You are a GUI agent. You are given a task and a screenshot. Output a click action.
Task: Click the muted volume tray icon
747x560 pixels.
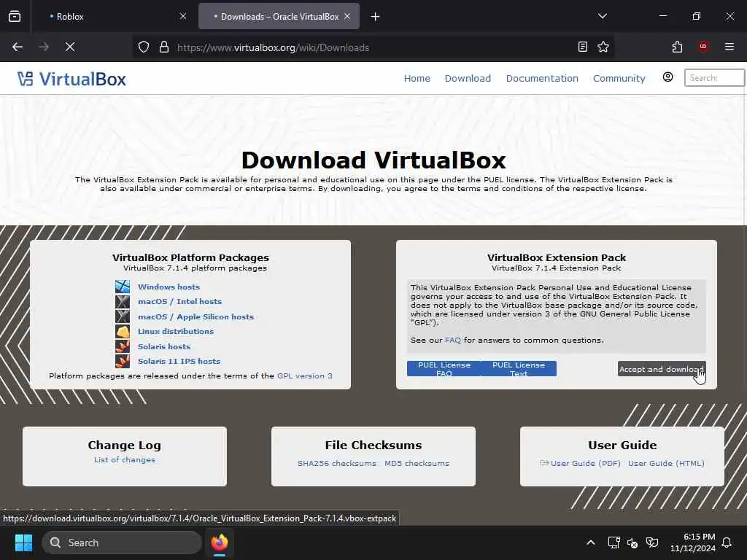632,542
